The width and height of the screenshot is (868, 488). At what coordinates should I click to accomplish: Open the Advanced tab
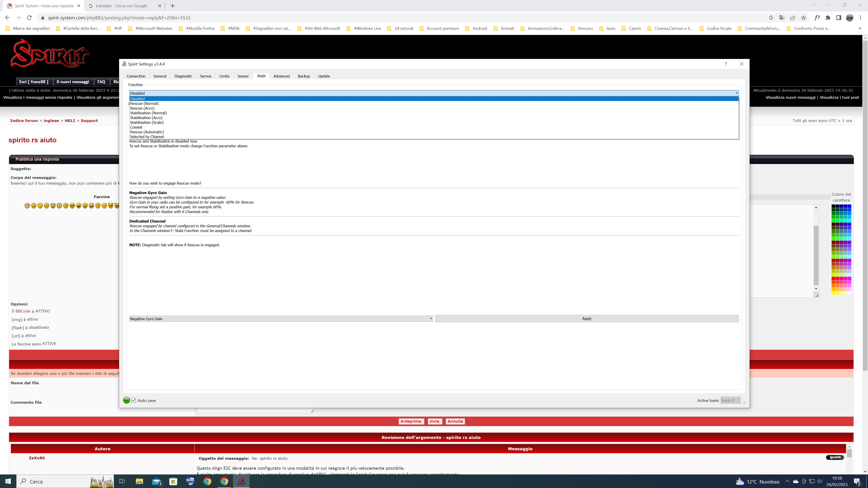pyautogui.click(x=281, y=76)
